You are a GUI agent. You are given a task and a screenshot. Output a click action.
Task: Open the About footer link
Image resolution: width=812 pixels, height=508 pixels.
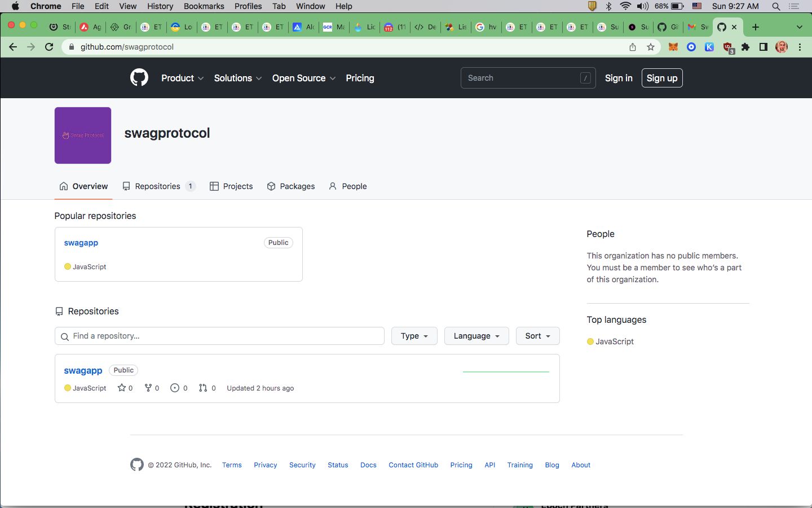coord(581,465)
